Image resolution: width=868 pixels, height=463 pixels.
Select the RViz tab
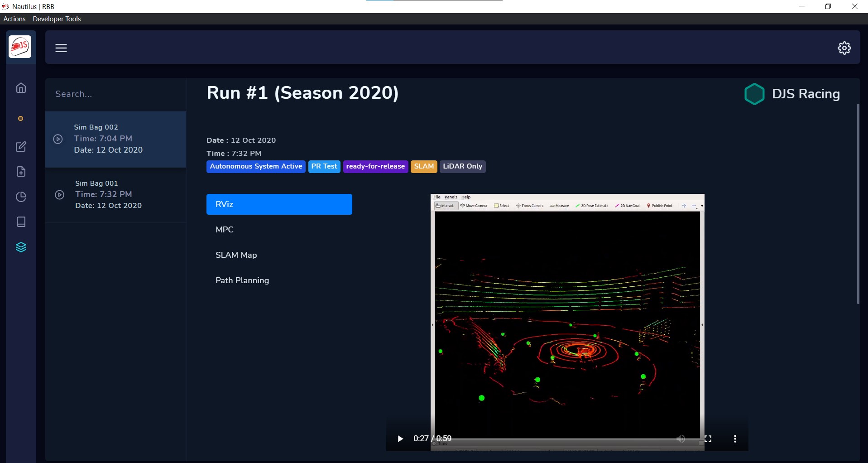279,204
